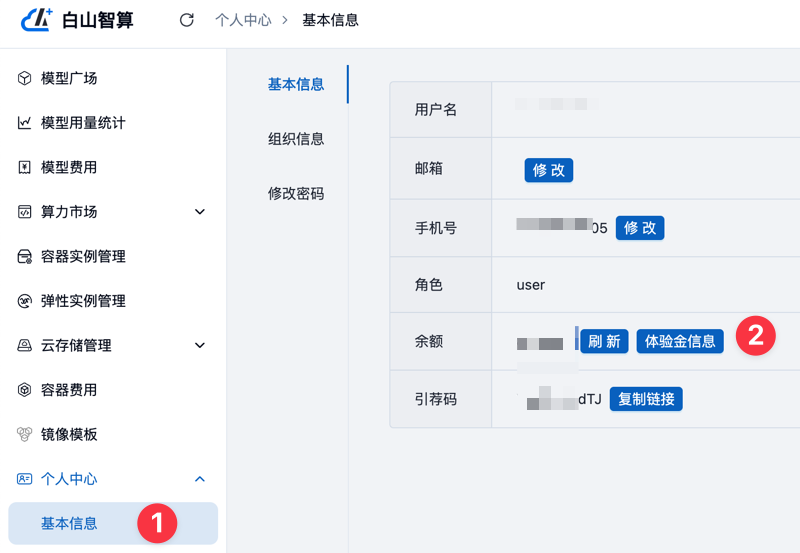Image resolution: width=800 pixels, height=553 pixels.
Task: Click the 弹性实例管理 sidebar icon
Action: point(25,301)
